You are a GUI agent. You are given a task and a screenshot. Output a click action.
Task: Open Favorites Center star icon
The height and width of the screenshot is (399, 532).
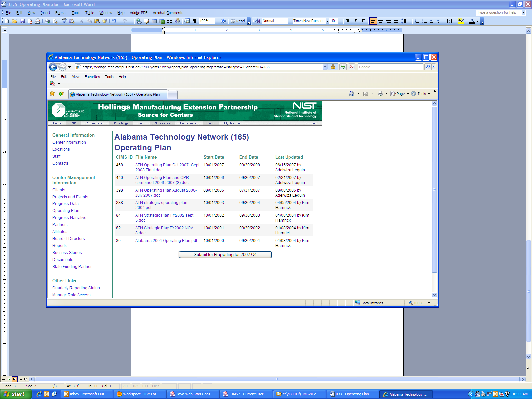point(52,94)
